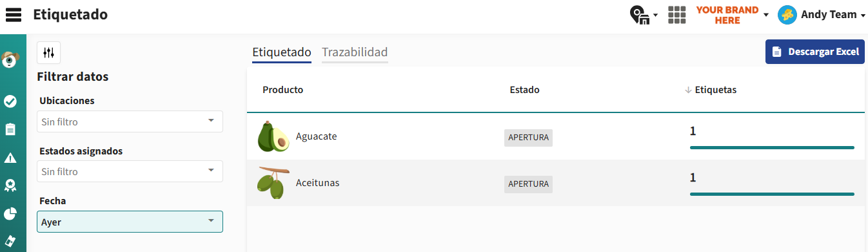Open the checkmark circle sidebar icon

click(x=10, y=101)
